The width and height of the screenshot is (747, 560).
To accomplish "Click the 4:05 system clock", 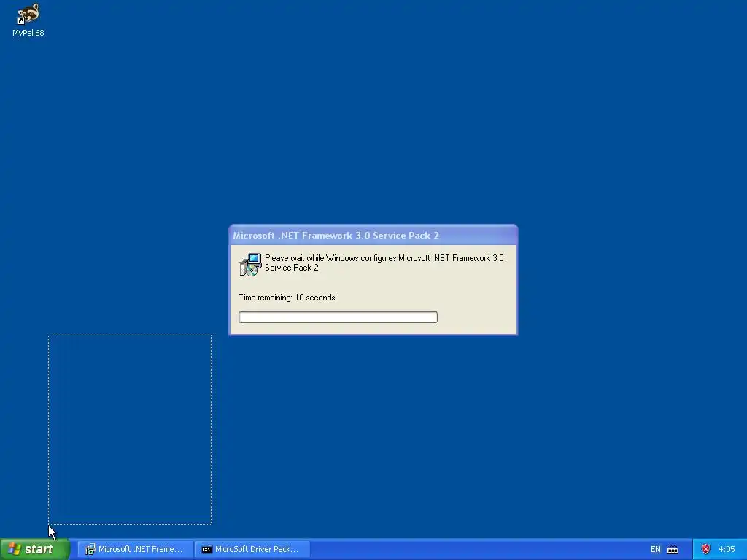I will click(x=727, y=549).
